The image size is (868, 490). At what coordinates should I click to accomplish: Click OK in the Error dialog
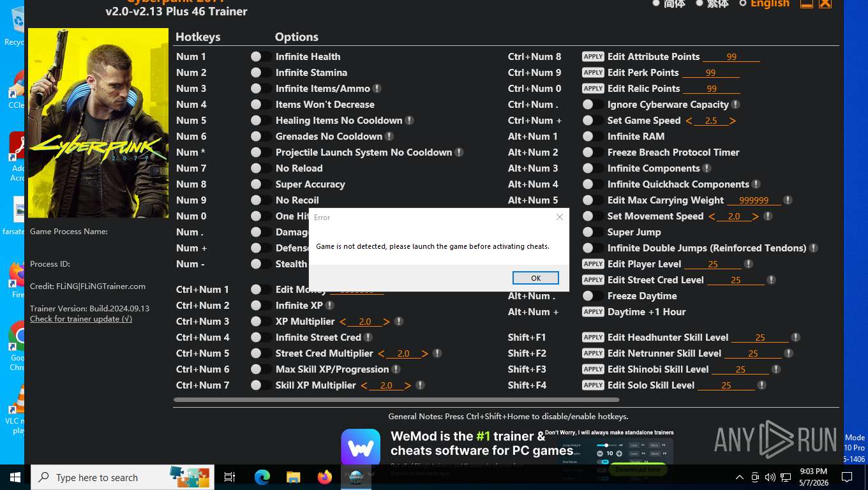click(x=535, y=278)
